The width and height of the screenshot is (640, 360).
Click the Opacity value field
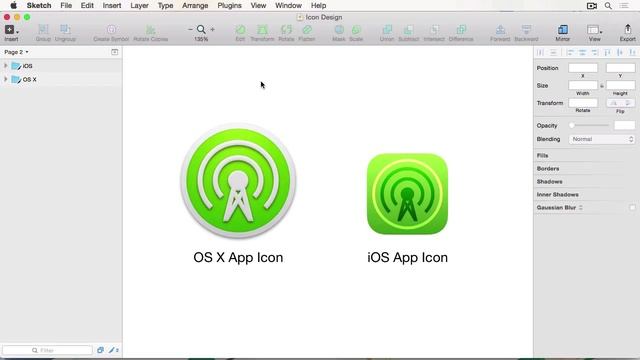(624, 125)
